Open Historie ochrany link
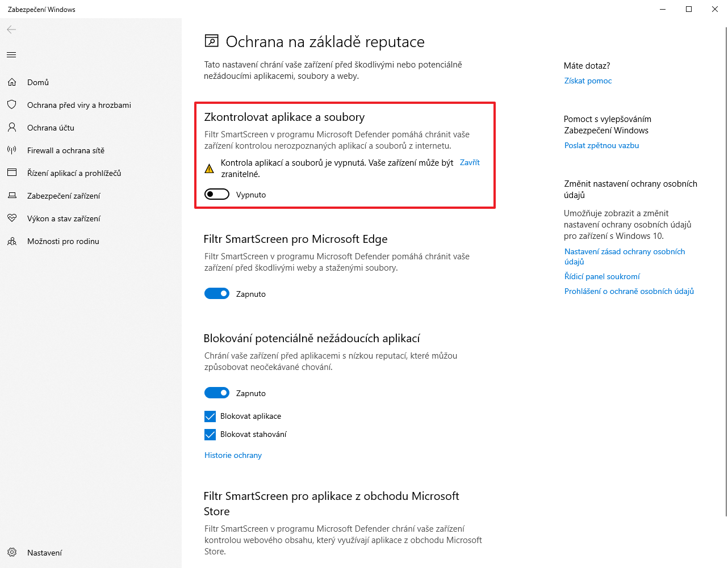This screenshot has height=568, width=728. [233, 455]
